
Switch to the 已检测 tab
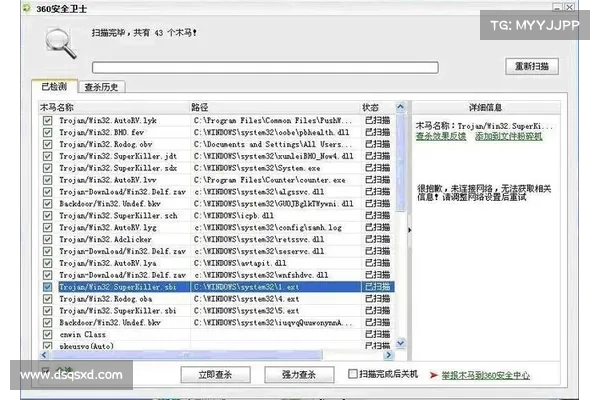tap(54, 87)
